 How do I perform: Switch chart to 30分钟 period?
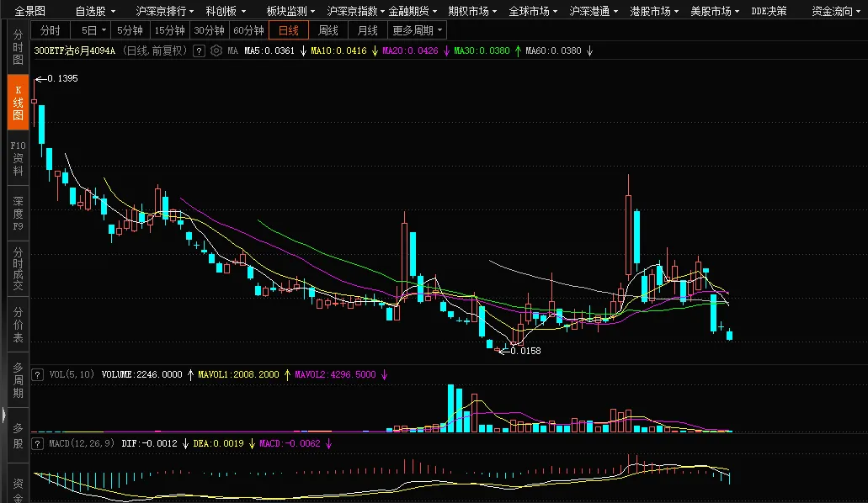tap(210, 30)
